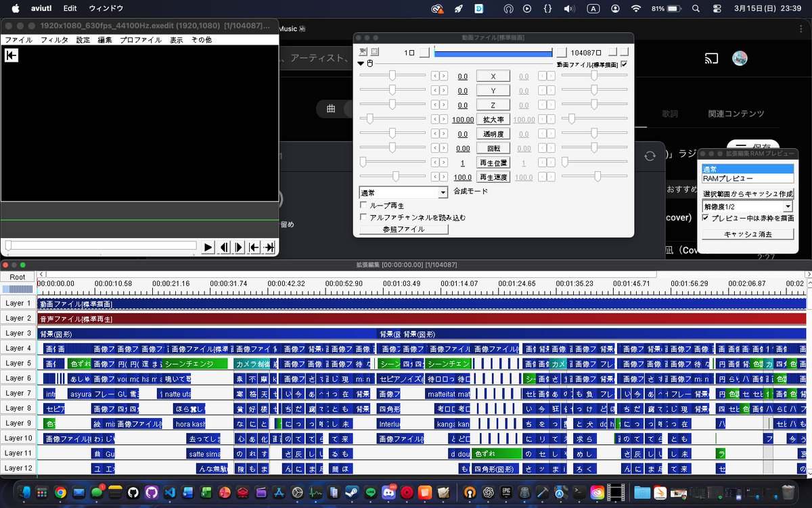The width and height of the screenshot is (812, 508).
Task: Click 選択範囲からキャッシュ作成 button
Action: pos(748,194)
